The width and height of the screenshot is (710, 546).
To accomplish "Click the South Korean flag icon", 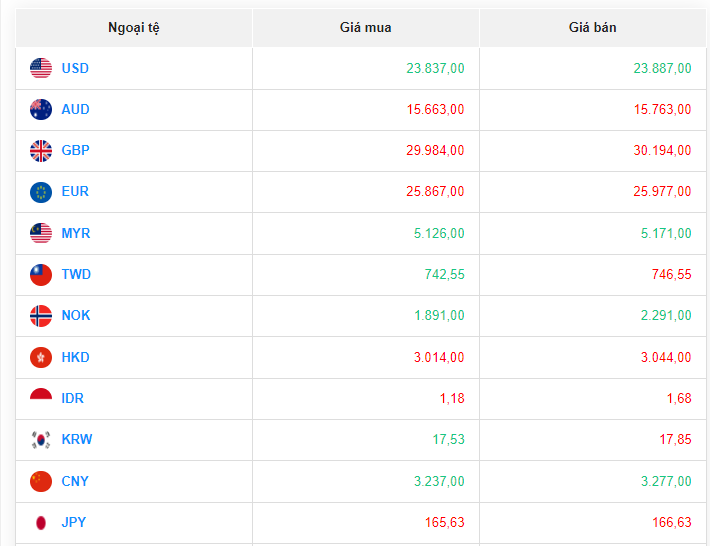I will (41, 440).
